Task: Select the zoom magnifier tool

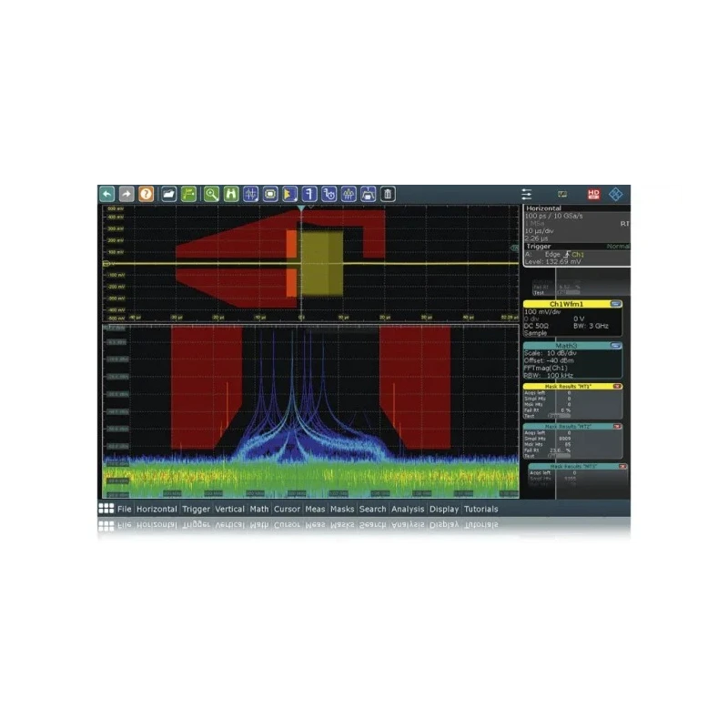Action: [x=211, y=194]
